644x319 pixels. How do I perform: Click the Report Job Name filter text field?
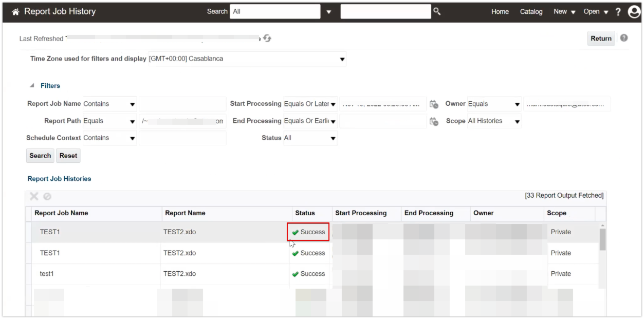(x=182, y=104)
